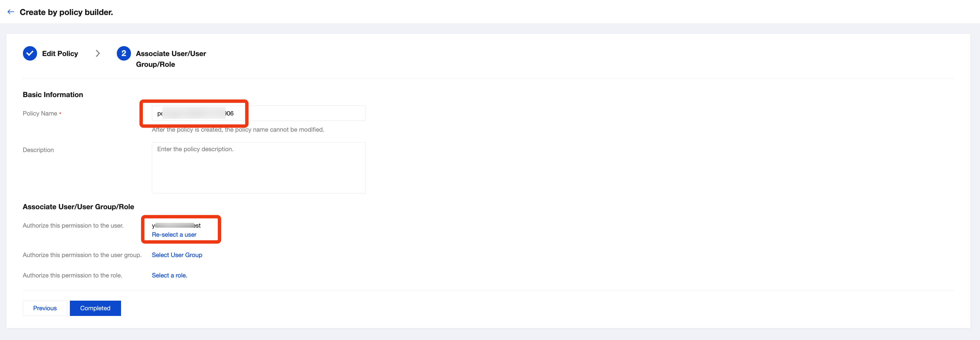Click the Re-select a user link
The width and height of the screenshot is (980, 340).
coord(174,235)
